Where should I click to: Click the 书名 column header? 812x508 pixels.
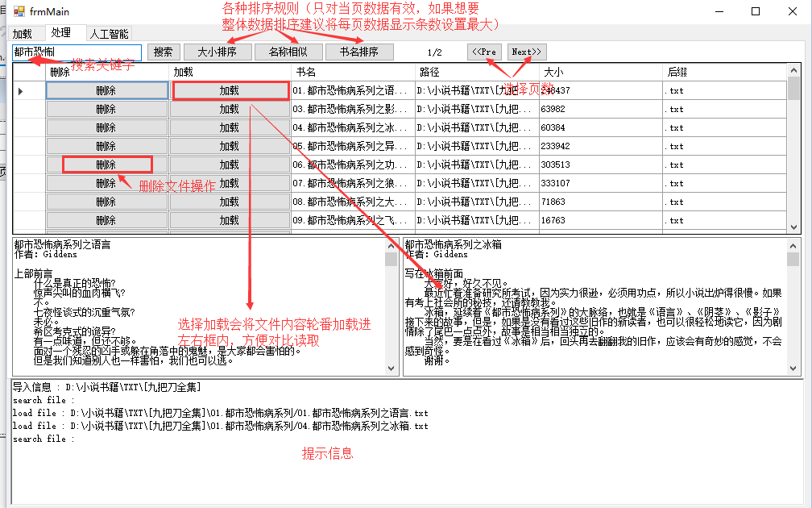[x=353, y=72]
